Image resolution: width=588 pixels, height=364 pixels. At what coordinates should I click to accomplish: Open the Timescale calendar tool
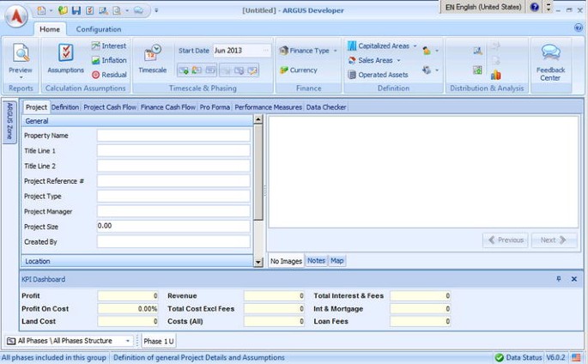click(x=152, y=58)
